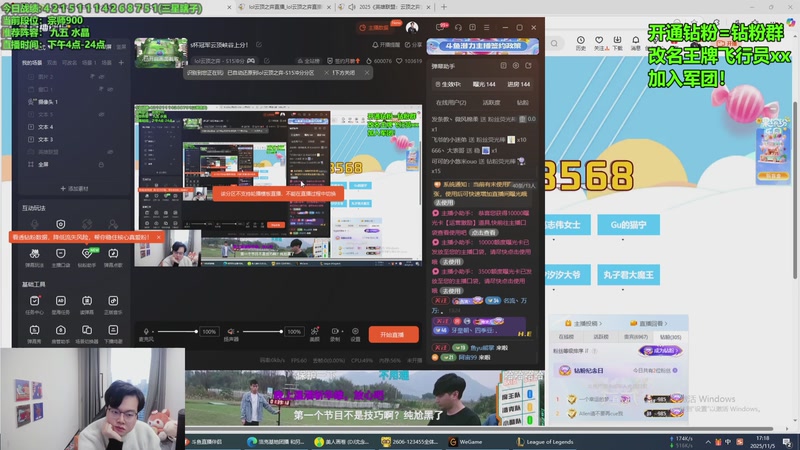Open the 主播口袋 pocket tool

60,258
